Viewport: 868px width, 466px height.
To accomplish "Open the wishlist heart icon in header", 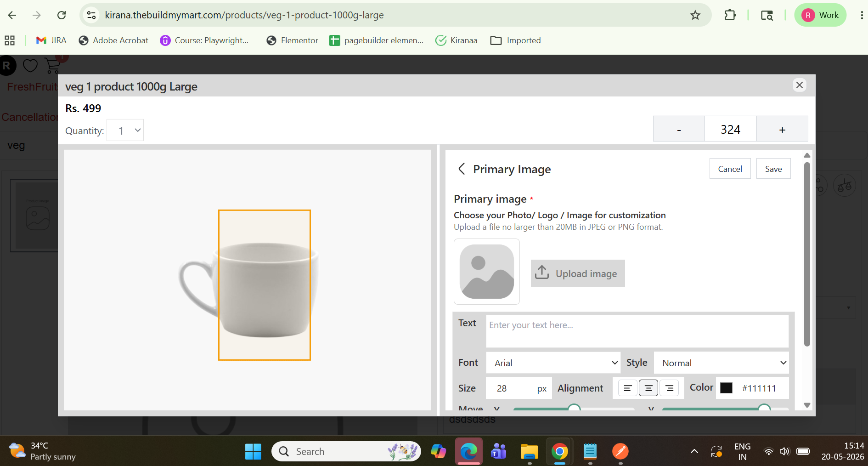I will pyautogui.click(x=30, y=66).
